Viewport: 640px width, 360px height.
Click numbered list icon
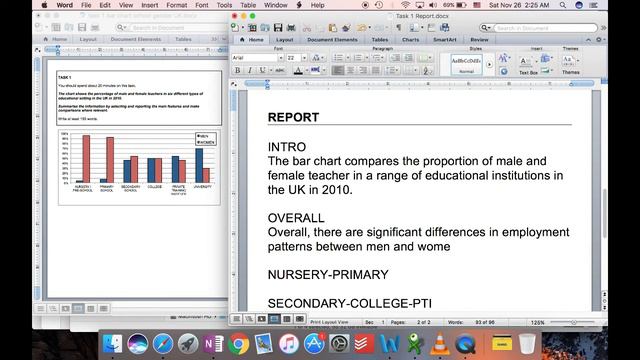[x=358, y=58]
